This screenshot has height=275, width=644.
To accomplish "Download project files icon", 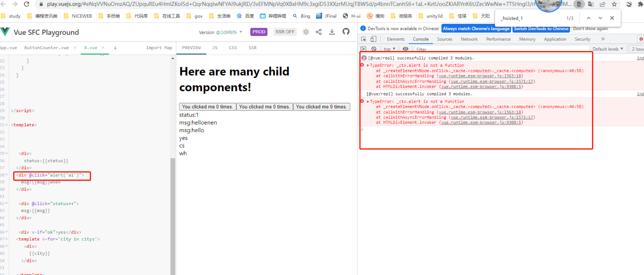I will pos(332,32).
